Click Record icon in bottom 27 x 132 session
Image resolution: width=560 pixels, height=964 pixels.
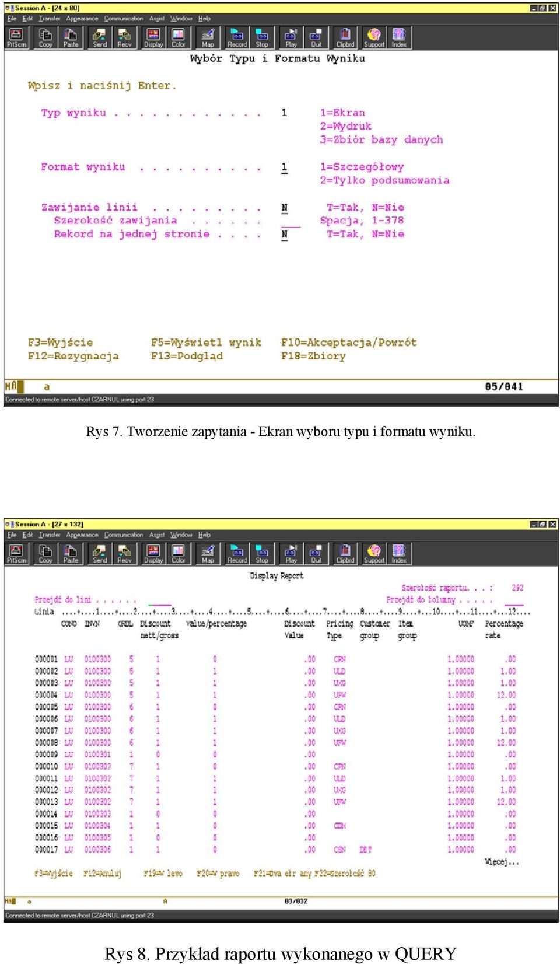pos(237,553)
